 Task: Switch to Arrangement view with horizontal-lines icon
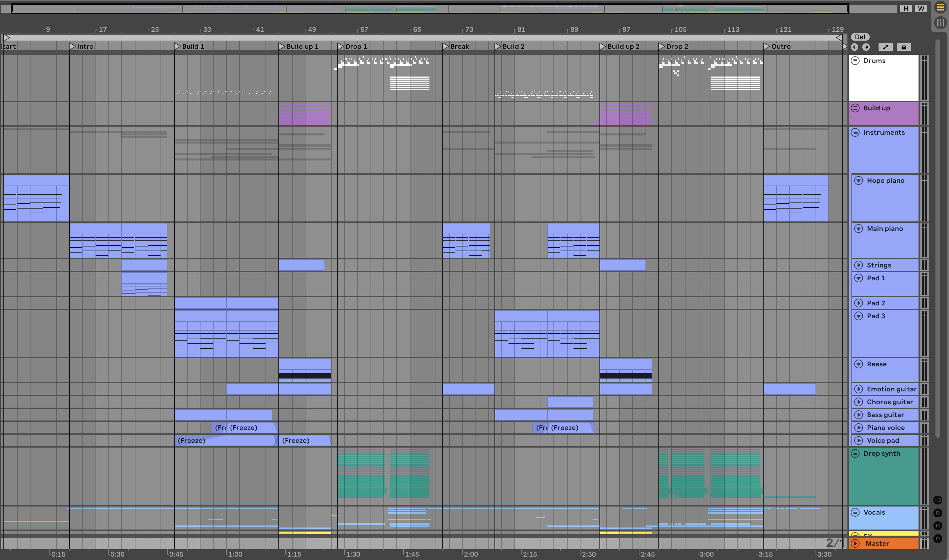click(x=940, y=7)
